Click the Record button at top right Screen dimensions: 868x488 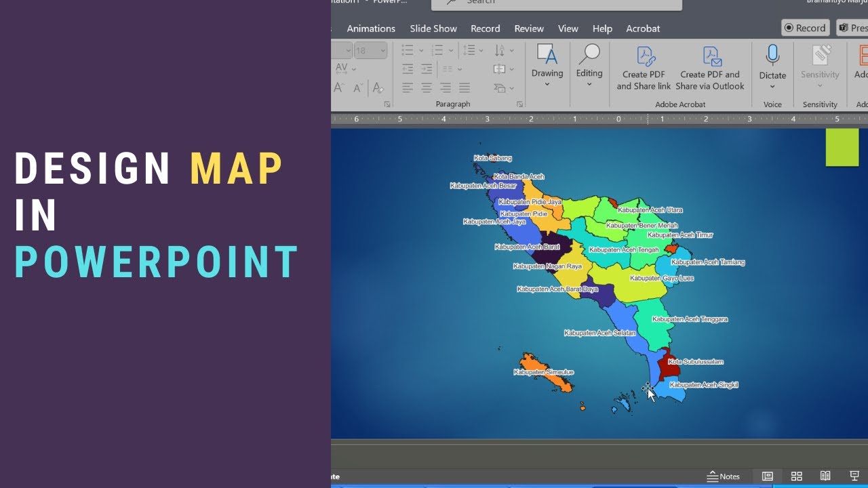(805, 28)
